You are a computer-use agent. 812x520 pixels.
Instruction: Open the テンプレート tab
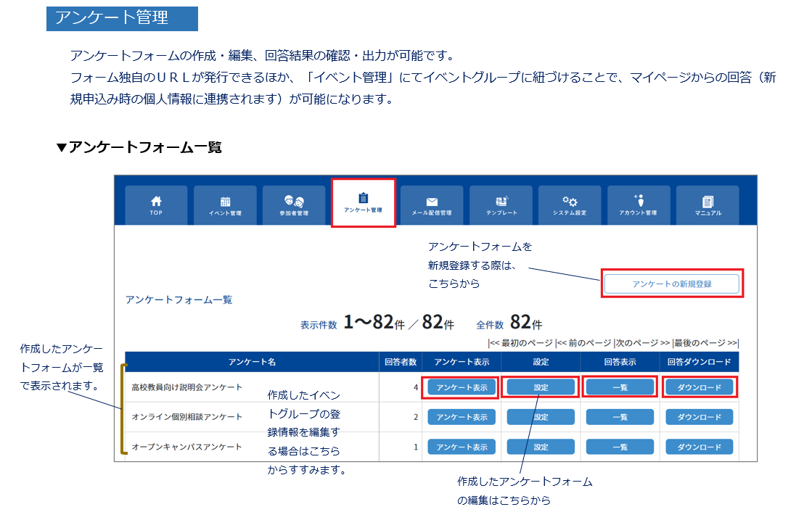click(x=501, y=205)
